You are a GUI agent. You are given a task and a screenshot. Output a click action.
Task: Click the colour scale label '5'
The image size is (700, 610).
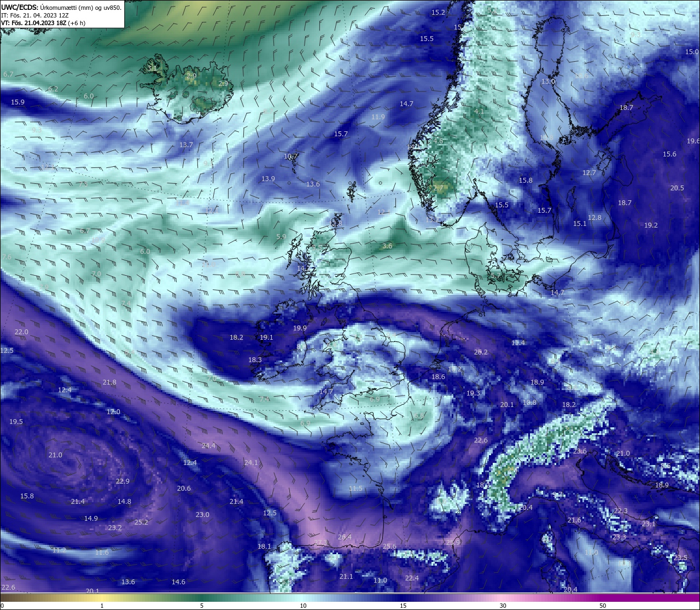(202, 606)
